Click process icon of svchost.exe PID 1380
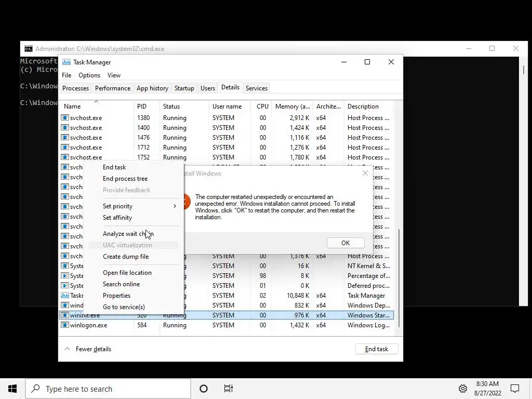Image resolution: width=532 pixels, height=399 pixels. [x=65, y=118]
